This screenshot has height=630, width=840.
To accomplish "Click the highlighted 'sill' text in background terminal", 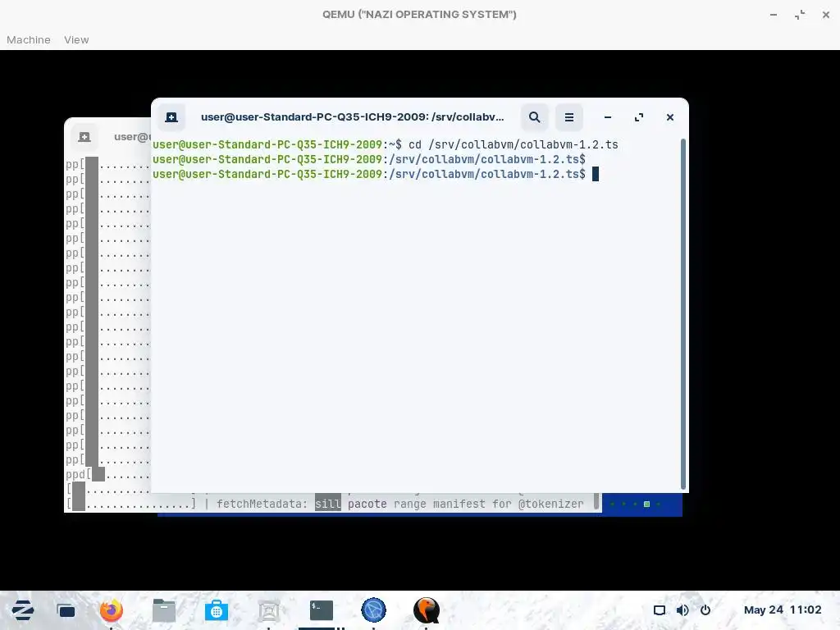I will coord(328,504).
